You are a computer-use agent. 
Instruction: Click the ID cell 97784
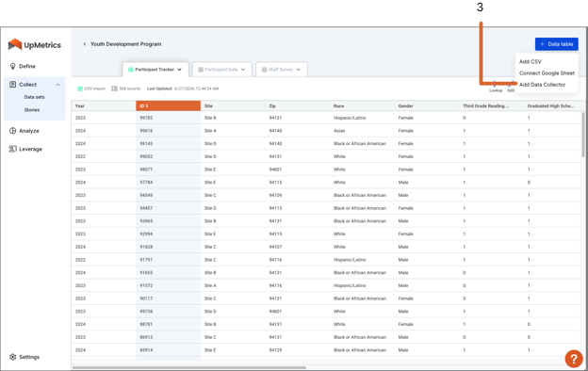168,183
